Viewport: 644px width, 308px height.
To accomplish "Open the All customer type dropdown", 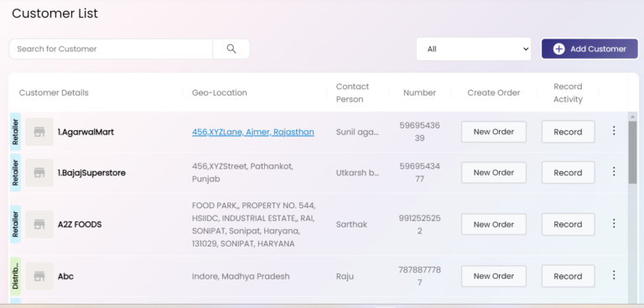I will click(474, 49).
